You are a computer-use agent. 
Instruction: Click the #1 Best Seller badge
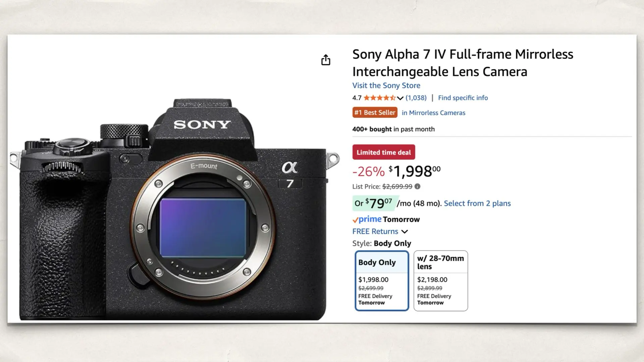[x=375, y=113]
